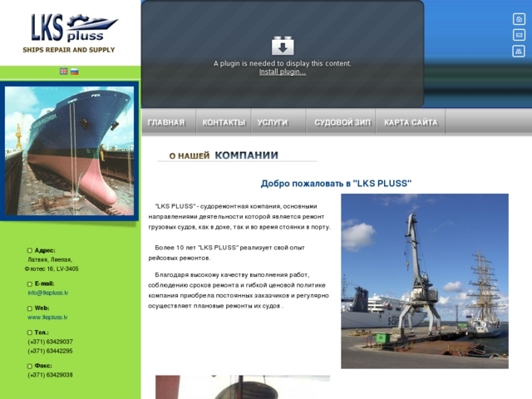Viewport: 532px width, 399px height.
Task: Click the address line Флотес 16, LV-3405
Action: click(52, 268)
